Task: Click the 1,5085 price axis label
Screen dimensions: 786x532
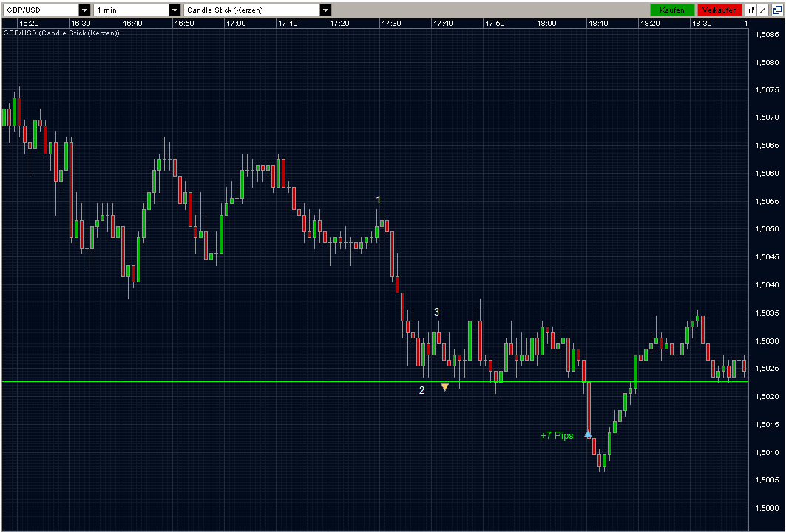Action: [767, 35]
